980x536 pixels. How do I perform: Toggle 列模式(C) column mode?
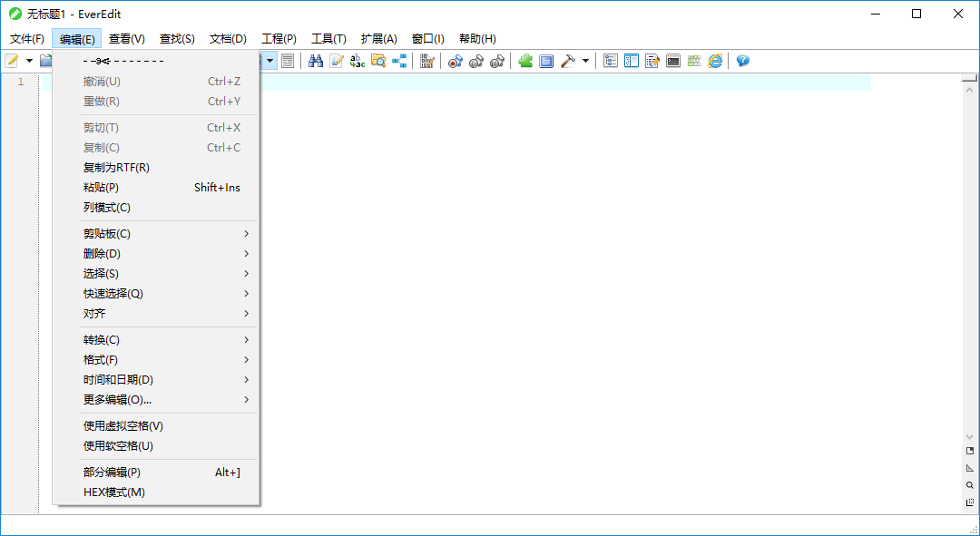[x=156, y=208]
